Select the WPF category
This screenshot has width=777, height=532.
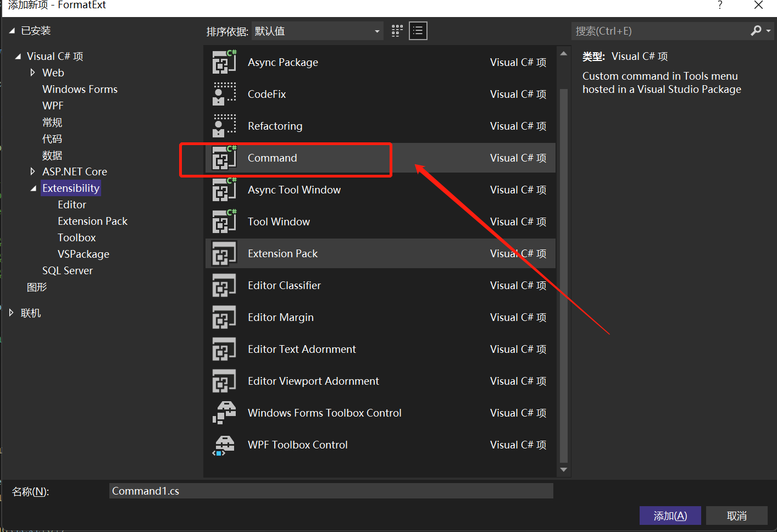[x=53, y=106]
